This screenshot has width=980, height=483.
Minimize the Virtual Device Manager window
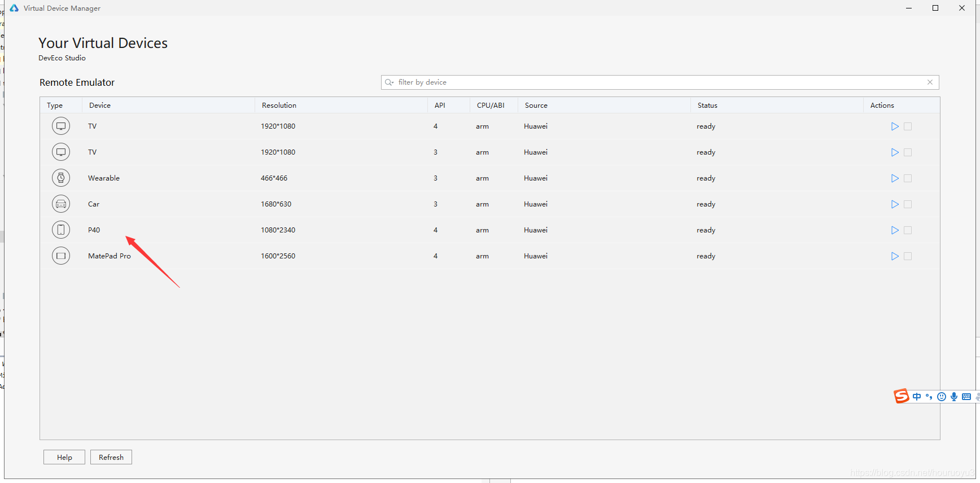[x=909, y=8]
